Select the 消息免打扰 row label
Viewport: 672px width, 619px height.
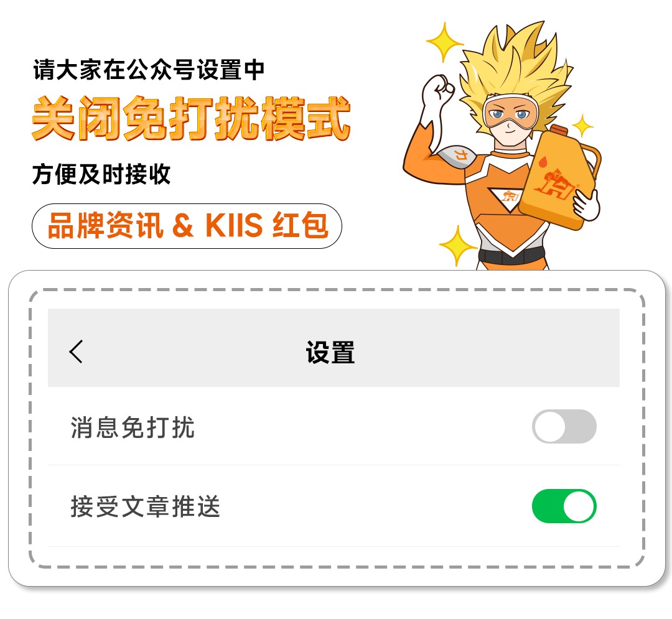(133, 427)
